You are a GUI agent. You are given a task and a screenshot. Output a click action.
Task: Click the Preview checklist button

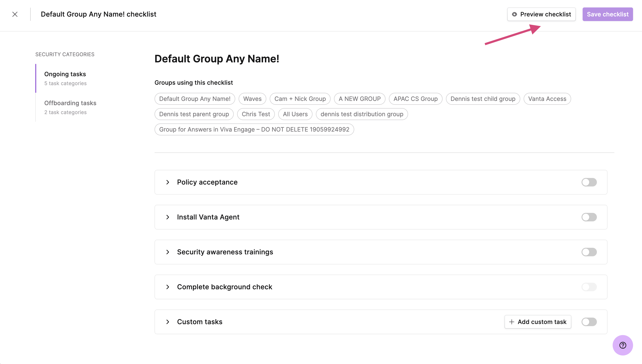[541, 14]
